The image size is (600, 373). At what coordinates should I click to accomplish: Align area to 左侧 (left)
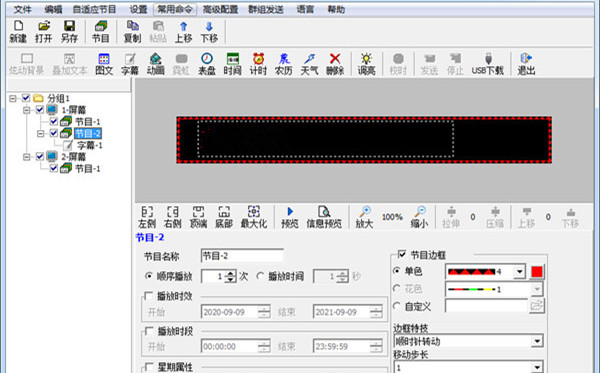pos(147,217)
